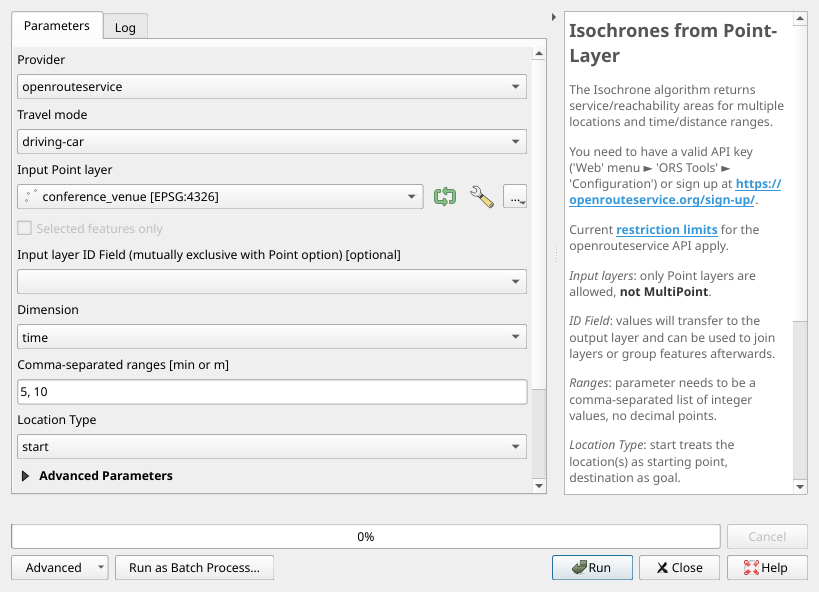819x592 pixels.
Task: Open the Dimension dropdown
Action: 272,338
